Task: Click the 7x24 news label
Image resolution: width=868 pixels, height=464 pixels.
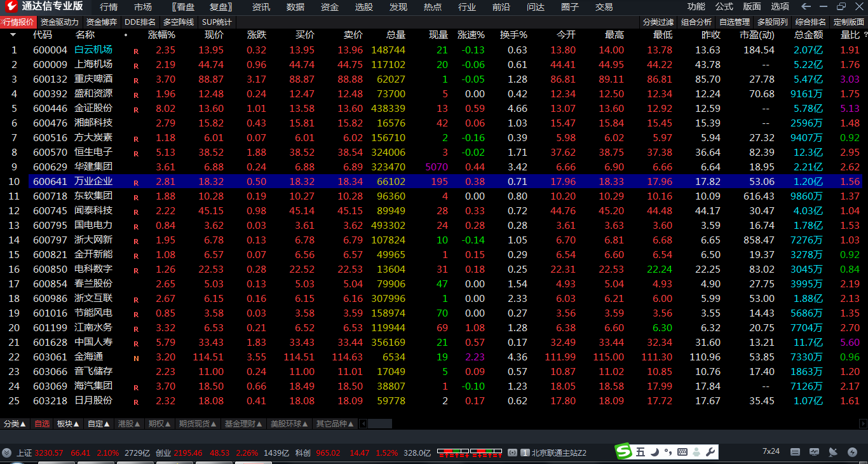Action: (x=771, y=451)
